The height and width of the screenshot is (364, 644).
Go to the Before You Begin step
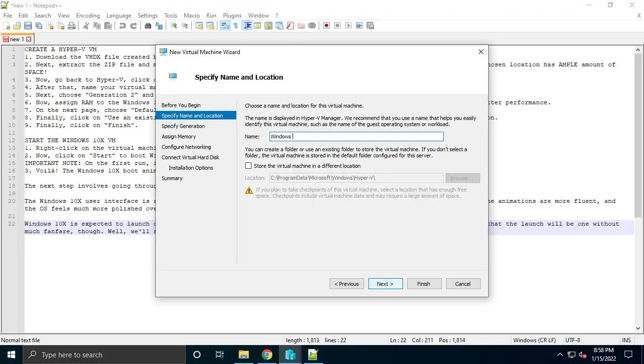point(181,105)
